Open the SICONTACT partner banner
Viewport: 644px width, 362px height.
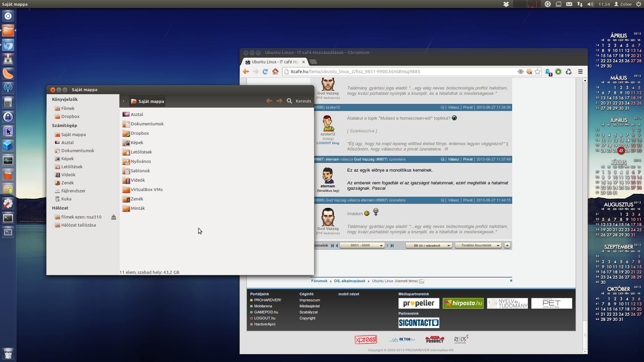[x=419, y=323]
